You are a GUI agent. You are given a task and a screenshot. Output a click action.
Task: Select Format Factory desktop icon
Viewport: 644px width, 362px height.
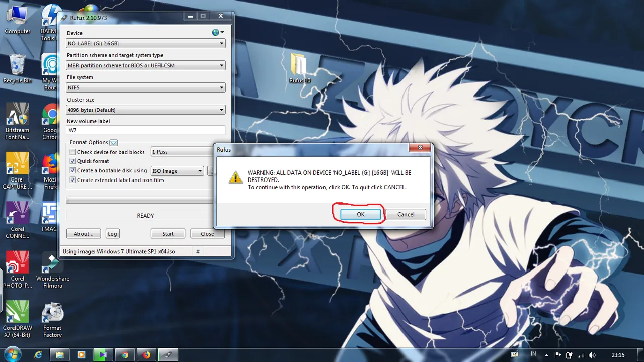[x=52, y=320]
